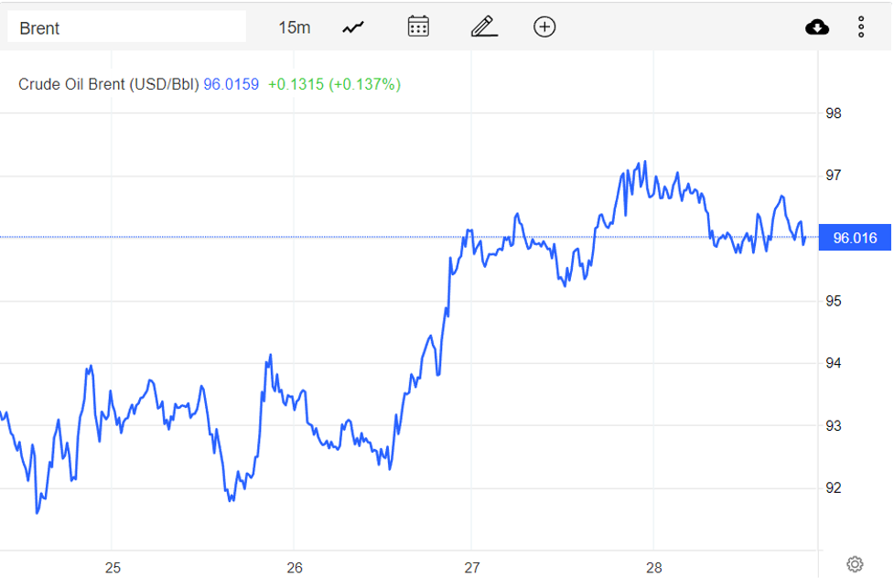This screenshot has height=588, width=894.
Task: Click the 98 price axis label
Action: pyautogui.click(x=833, y=113)
